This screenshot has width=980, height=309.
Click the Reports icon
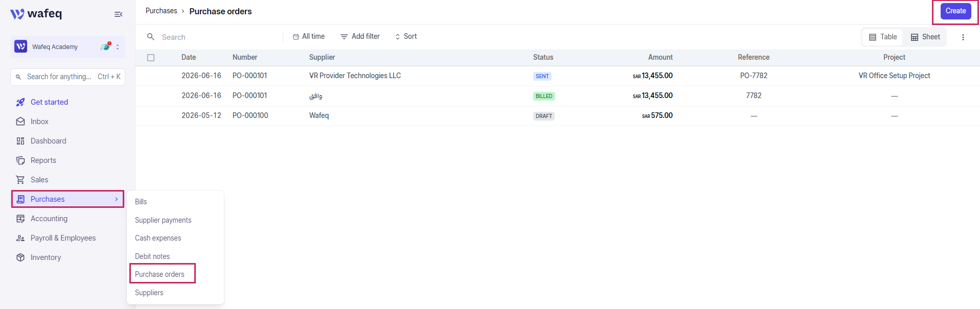click(20, 160)
